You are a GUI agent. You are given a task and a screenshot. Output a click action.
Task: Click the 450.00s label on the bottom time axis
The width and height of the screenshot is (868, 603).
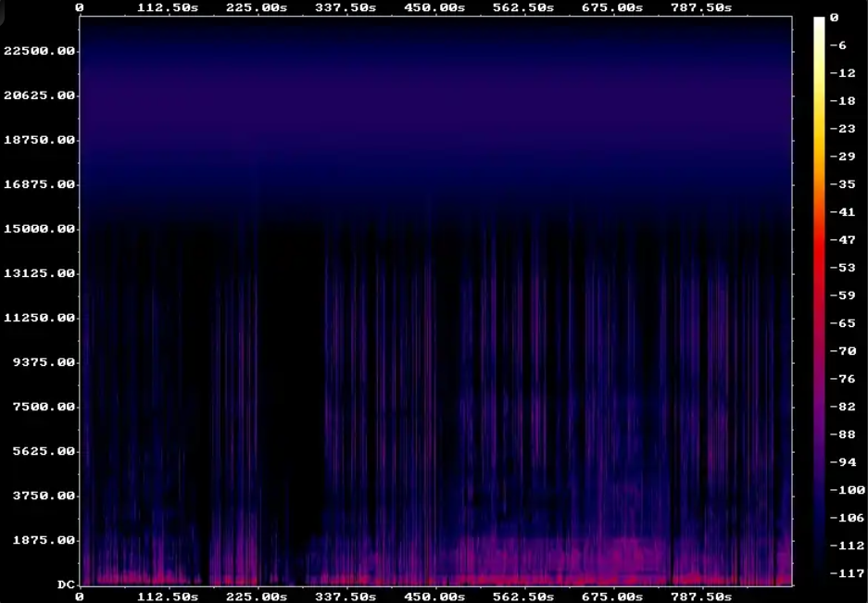click(x=434, y=597)
